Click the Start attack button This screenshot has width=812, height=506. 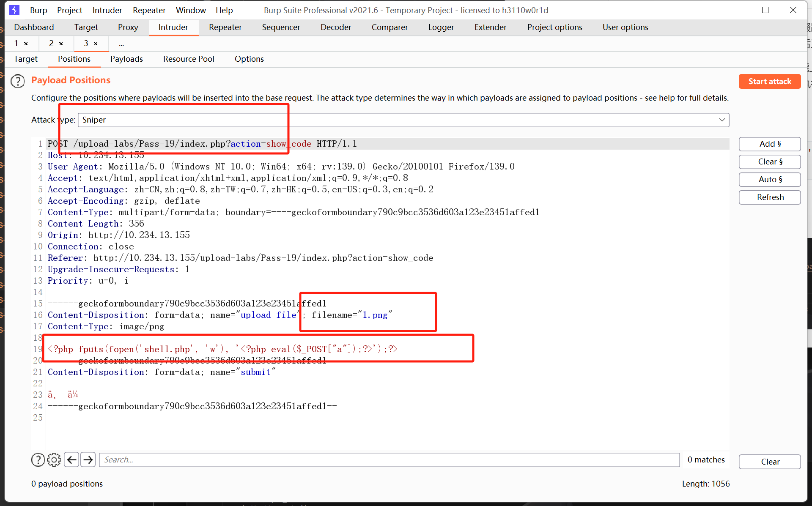pyautogui.click(x=770, y=82)
